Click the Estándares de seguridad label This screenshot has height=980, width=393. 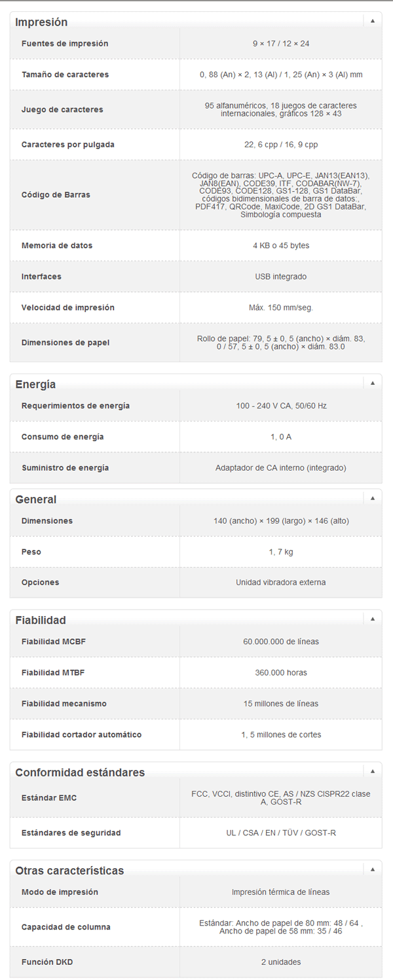click(71, 833)
